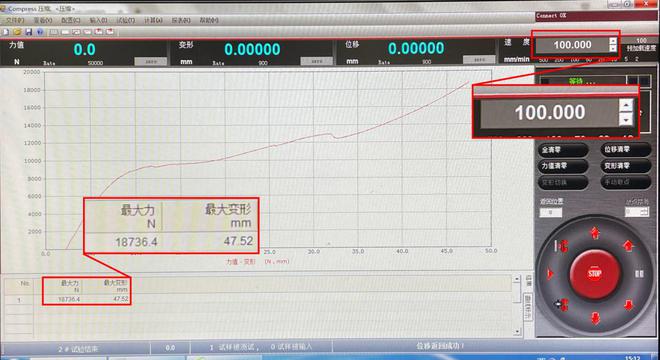Click the cyan 力值 reading 0.0
Image resolution: width=660 pixels, height=360 pixels.
point(85,49)
